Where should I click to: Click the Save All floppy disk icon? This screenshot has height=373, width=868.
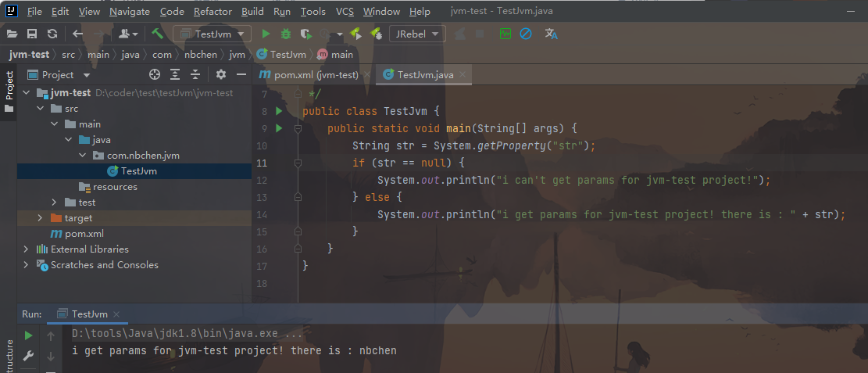pyautogui.click(x=32, y=34)
